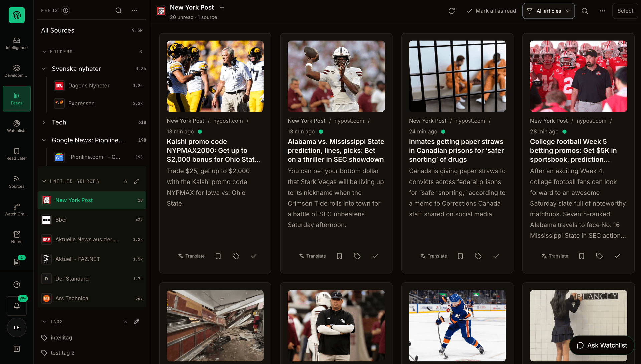Collapse the Unfiled Sources section
The height and width of the screenshot is (364, 641).
coord(44,181)
